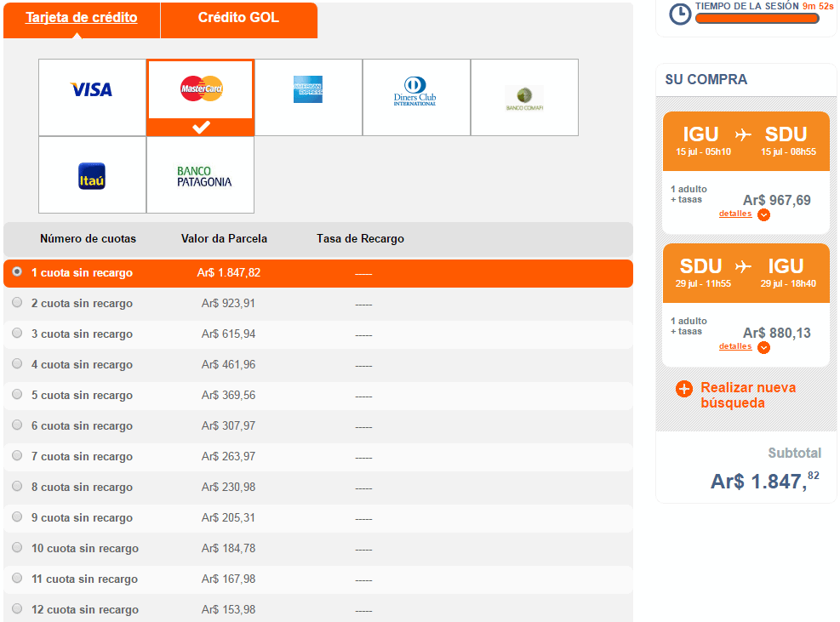
Task: Click the Ar$ 1.847,82 value in highlighted row
Action: point(229,272)
